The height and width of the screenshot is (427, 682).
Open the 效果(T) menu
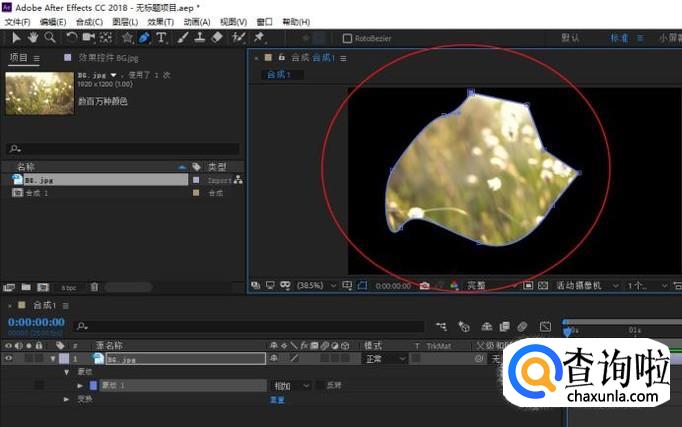point(160,21)
